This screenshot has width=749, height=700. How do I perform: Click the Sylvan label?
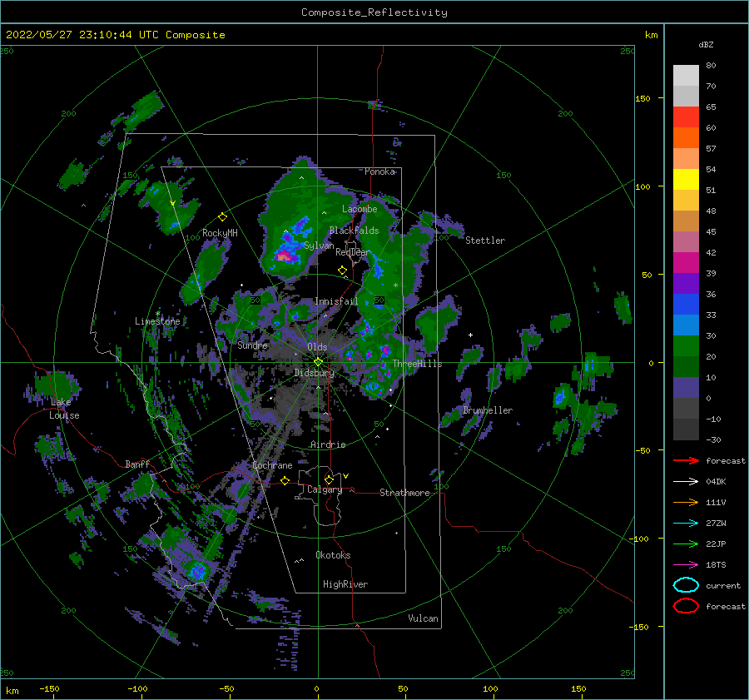pos(319,246)
